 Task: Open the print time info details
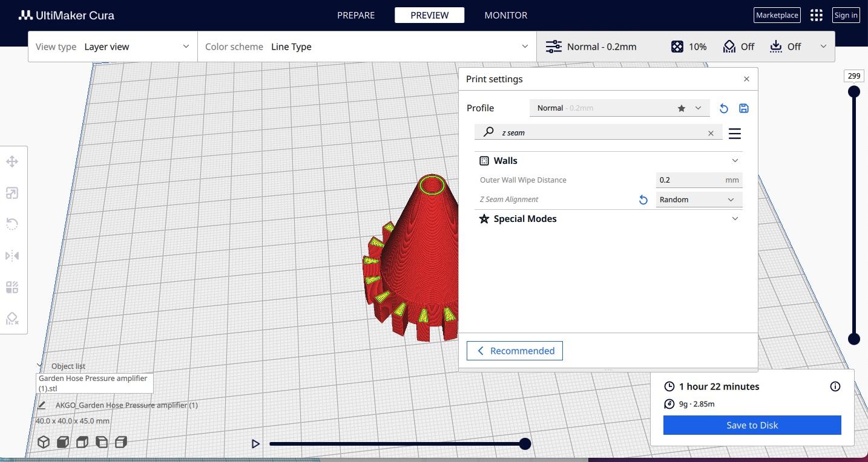click(835, 386)
